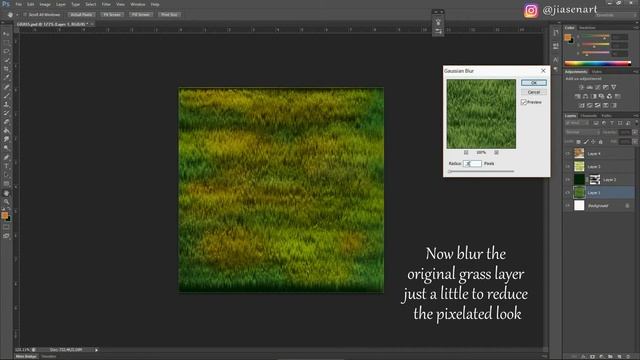Open the File menu
640x360 pixels.
pos(19,4)
